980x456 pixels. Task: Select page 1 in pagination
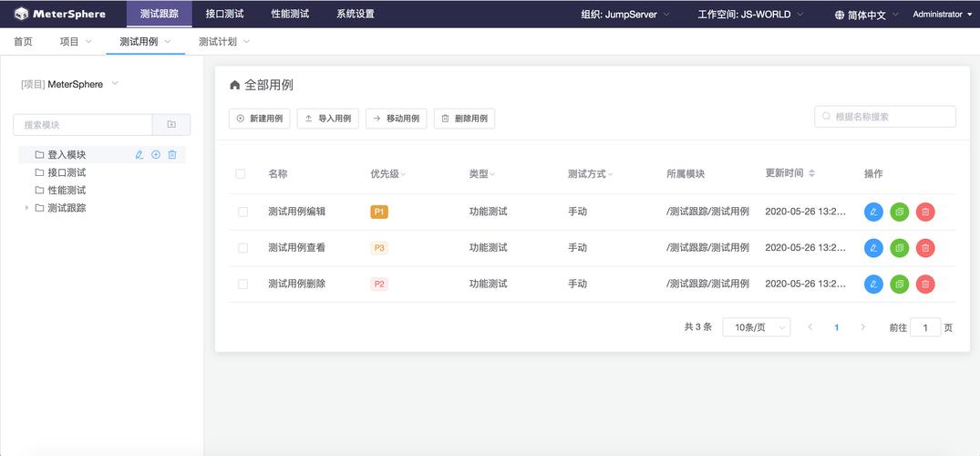pos(836,327)
